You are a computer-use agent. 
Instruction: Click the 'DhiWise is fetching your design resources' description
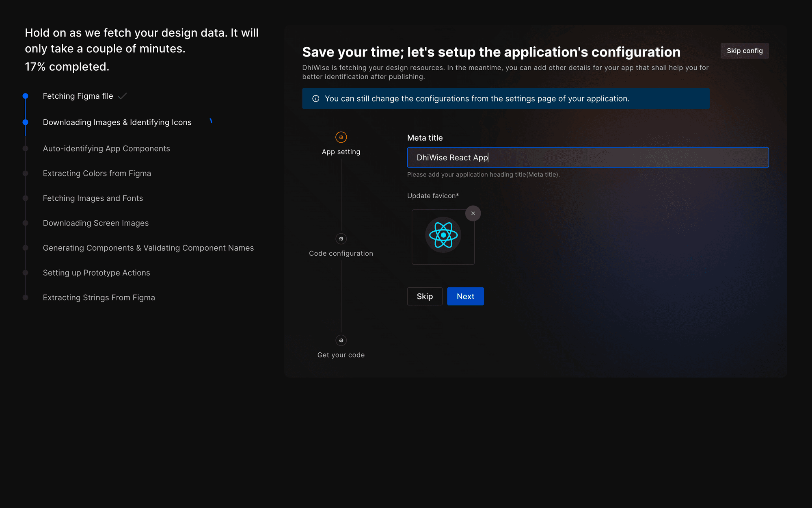tap(505, 72)
